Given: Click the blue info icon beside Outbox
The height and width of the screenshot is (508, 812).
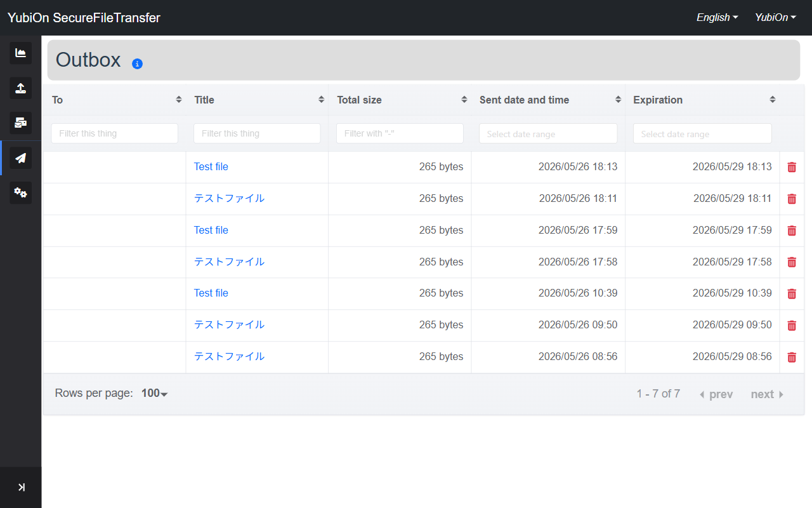Looking at the screenshot, I should coord(137,63).
